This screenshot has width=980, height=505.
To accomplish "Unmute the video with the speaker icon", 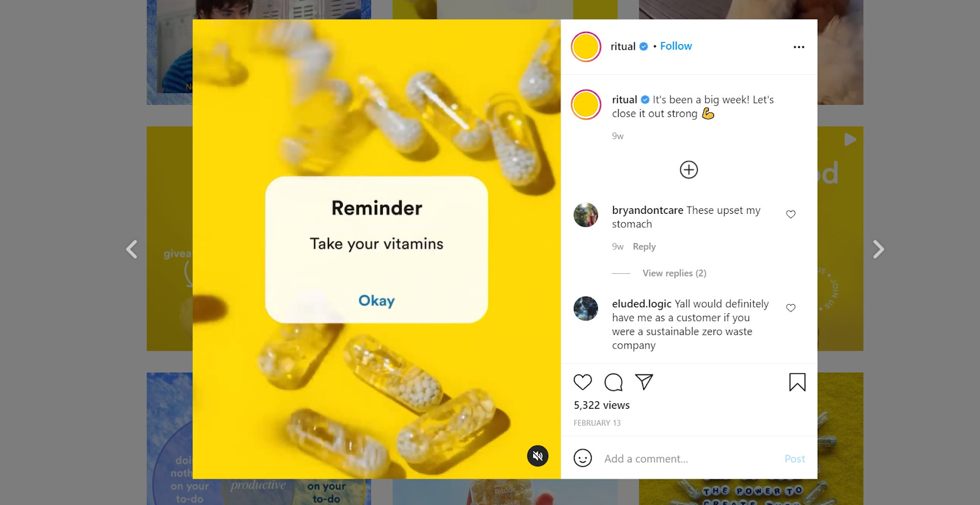I will point(538,456).
